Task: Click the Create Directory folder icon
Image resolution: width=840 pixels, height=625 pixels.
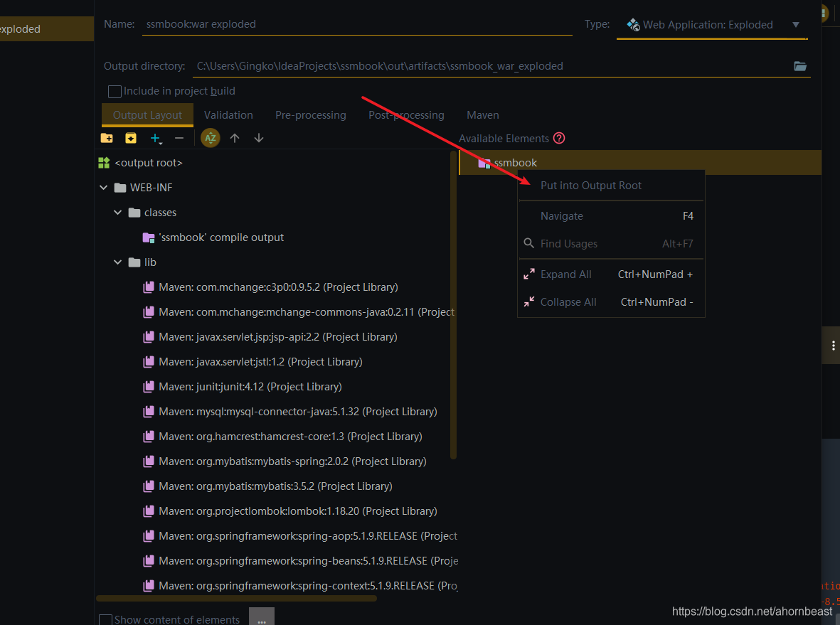Action: click(x=107, y=137)
